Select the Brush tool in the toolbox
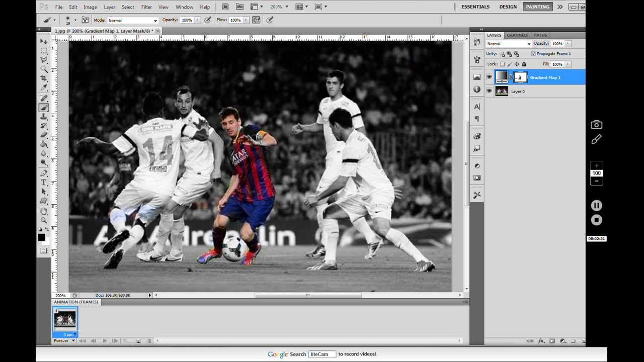 (x=44, y=107)
